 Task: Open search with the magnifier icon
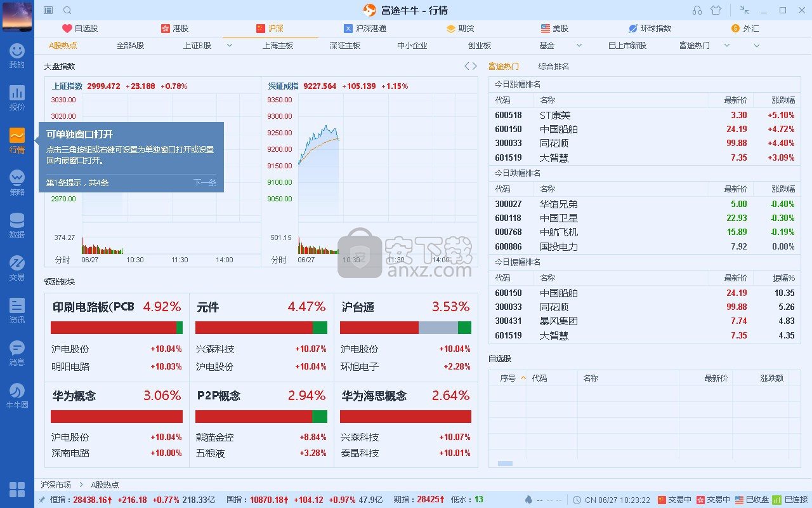click(x=67, y=10)
